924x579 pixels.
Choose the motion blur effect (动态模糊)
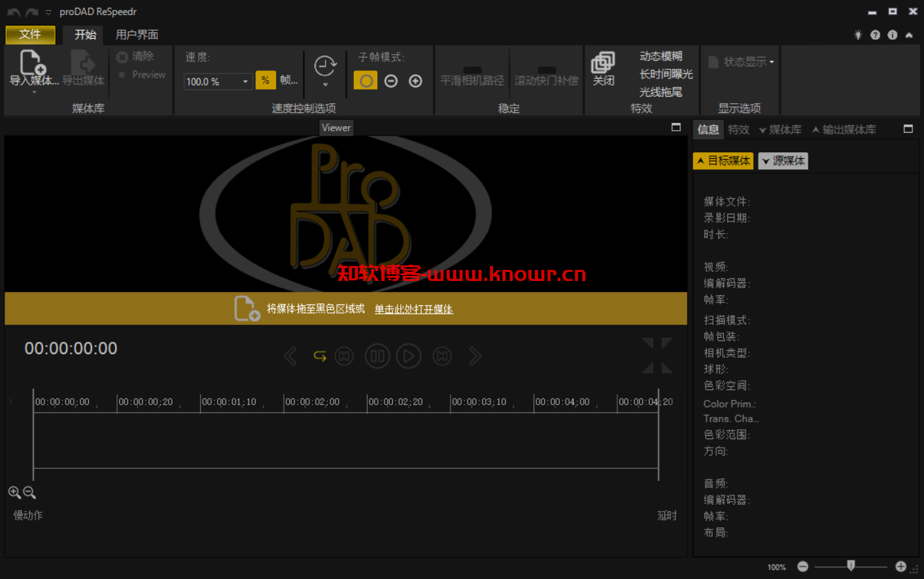pyautogui.click(x=660, y=56)
